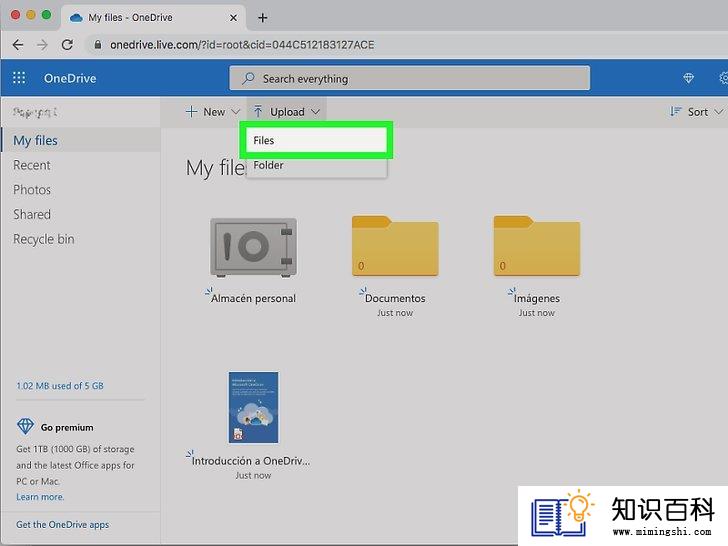Choose Files from the Upload menu
The width and height of the screenshot is (728, 546).
point(316,140)
